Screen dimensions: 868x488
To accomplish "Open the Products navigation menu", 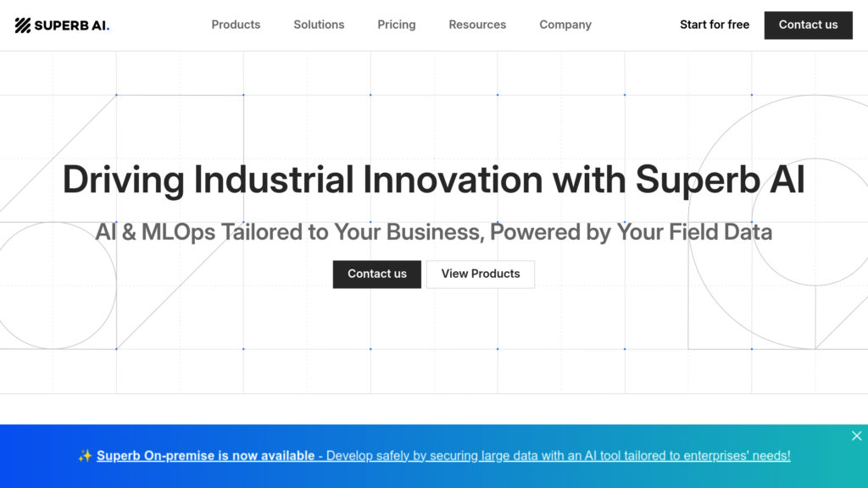I will [236, 25].
